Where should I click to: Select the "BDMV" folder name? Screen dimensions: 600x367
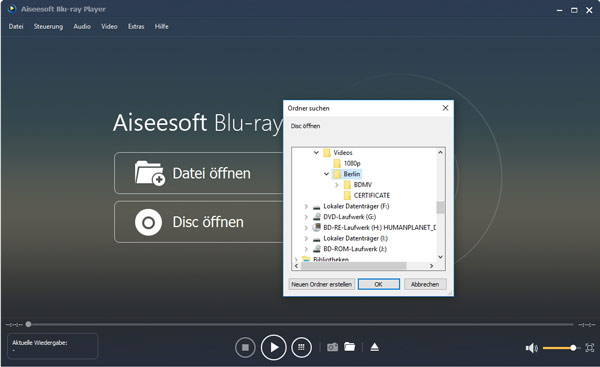coord(363,185)
